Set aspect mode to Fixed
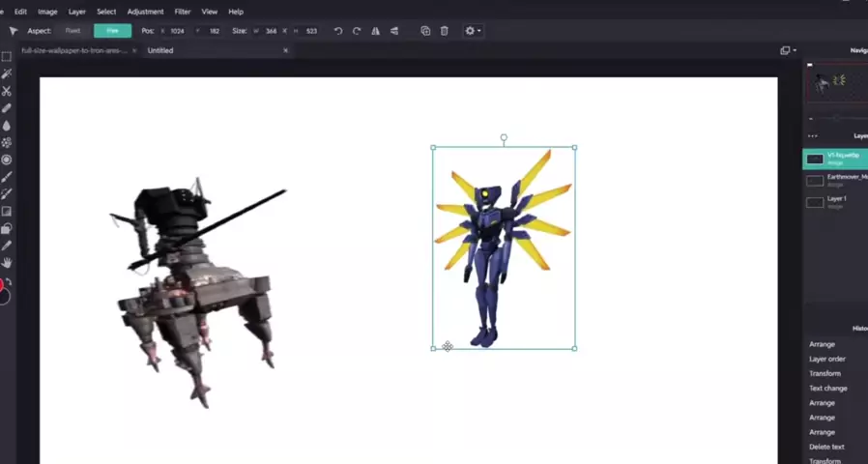 pos(72,31)
